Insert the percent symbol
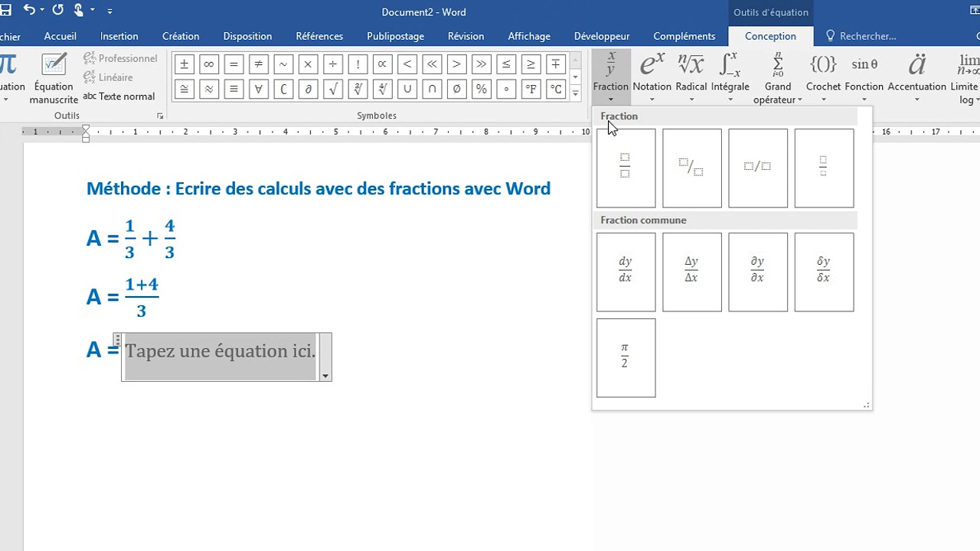Viewport: 980px width, 551px height. click(482, 90)
